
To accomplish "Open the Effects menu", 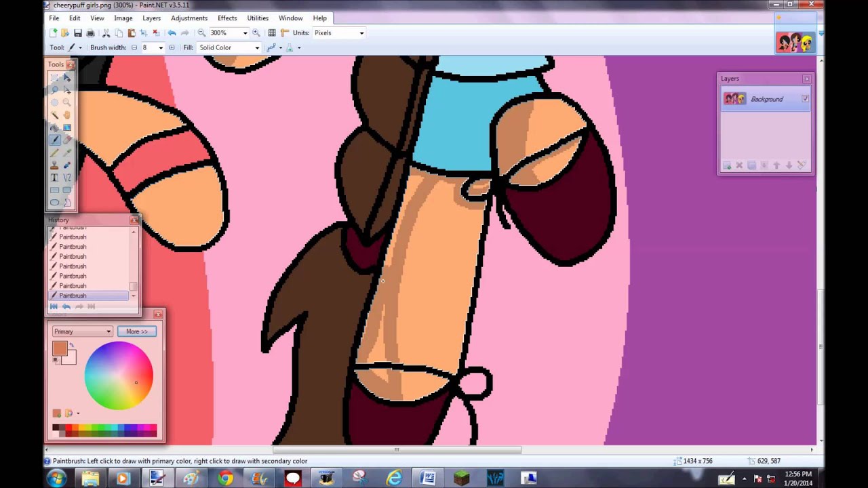I will point(227,18).
